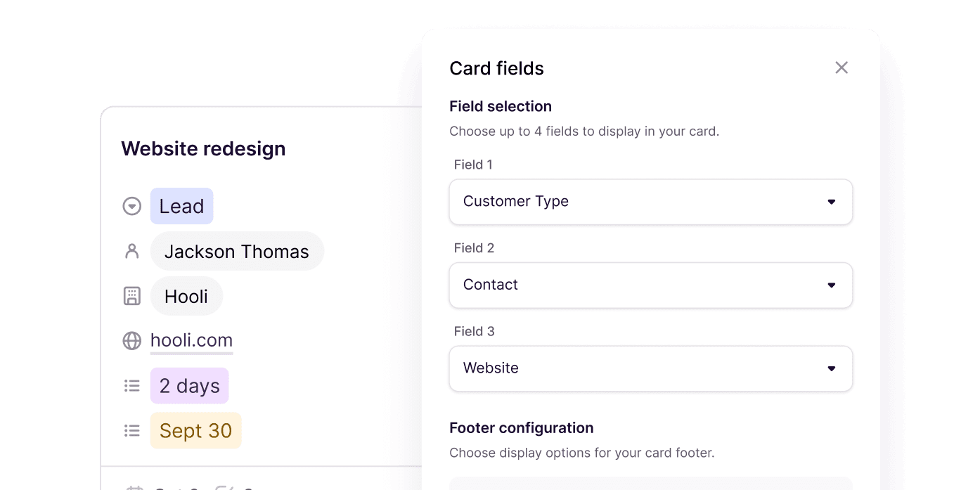This screenshot has height=490, width=980.
Task: Click the caret arrow in Customer Type field
Action: pyautogui.click(x=831, y=202)
